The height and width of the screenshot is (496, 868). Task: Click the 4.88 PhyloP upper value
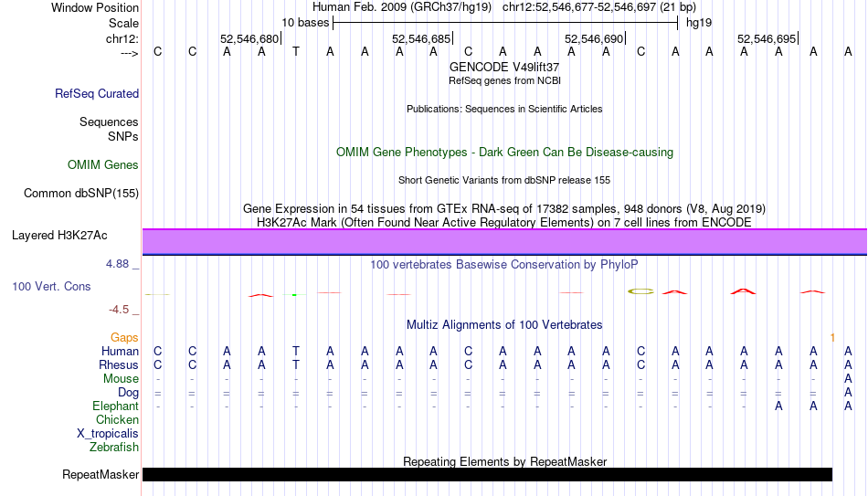(118, 264)
